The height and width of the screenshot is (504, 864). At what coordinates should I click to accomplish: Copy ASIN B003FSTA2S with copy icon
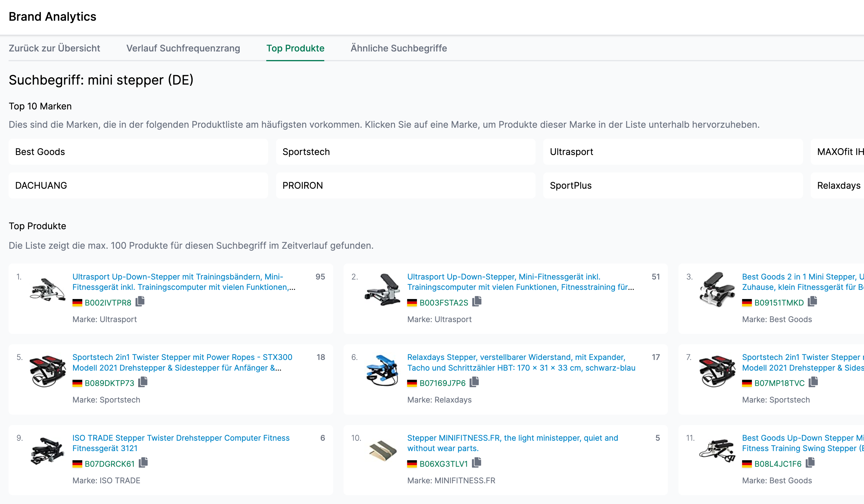coord(477,301)
